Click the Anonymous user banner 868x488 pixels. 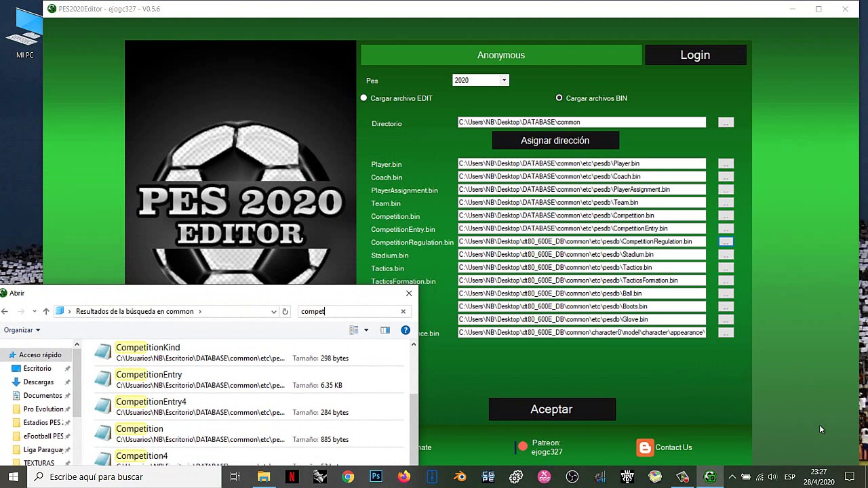pyautogui.click(x=501, y=55)
